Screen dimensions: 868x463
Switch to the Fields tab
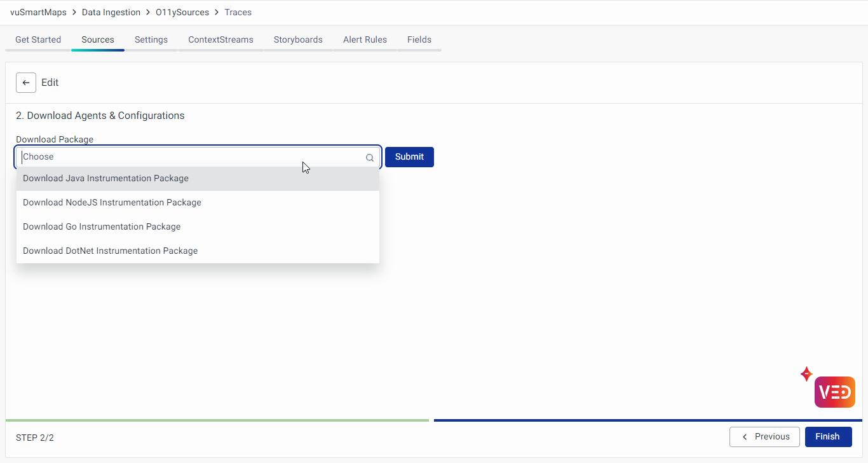coord(419,39)
